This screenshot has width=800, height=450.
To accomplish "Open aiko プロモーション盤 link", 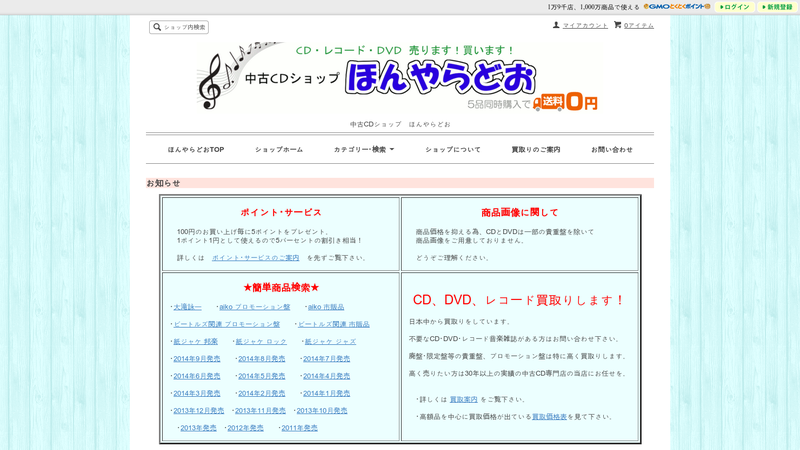I will tap(255, 307).
